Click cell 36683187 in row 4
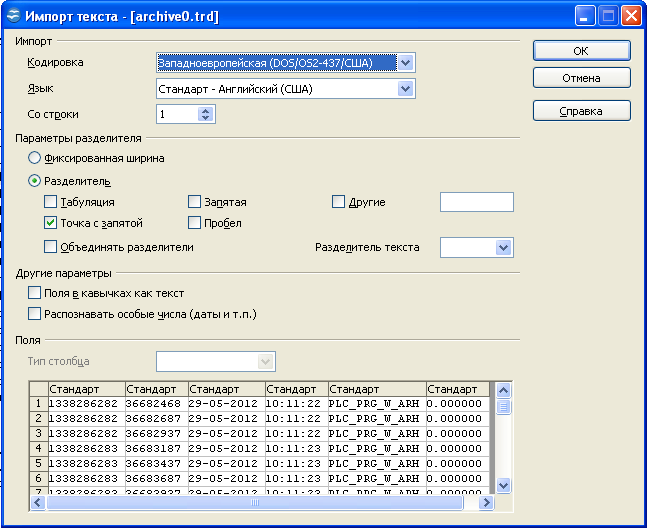The width and height of the screenshot is (647, 529). [156, 449]
